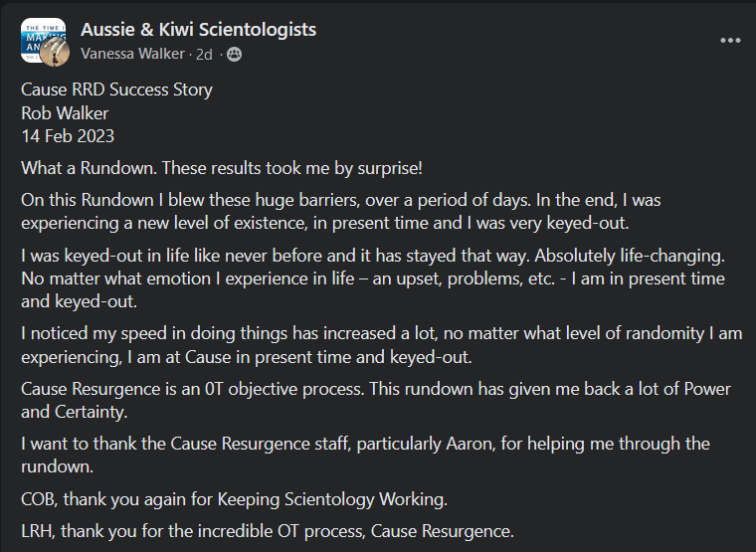Click the paragraph thanking Aaron and staff
The height and width of the screenshot is (552, 756).
365,456
